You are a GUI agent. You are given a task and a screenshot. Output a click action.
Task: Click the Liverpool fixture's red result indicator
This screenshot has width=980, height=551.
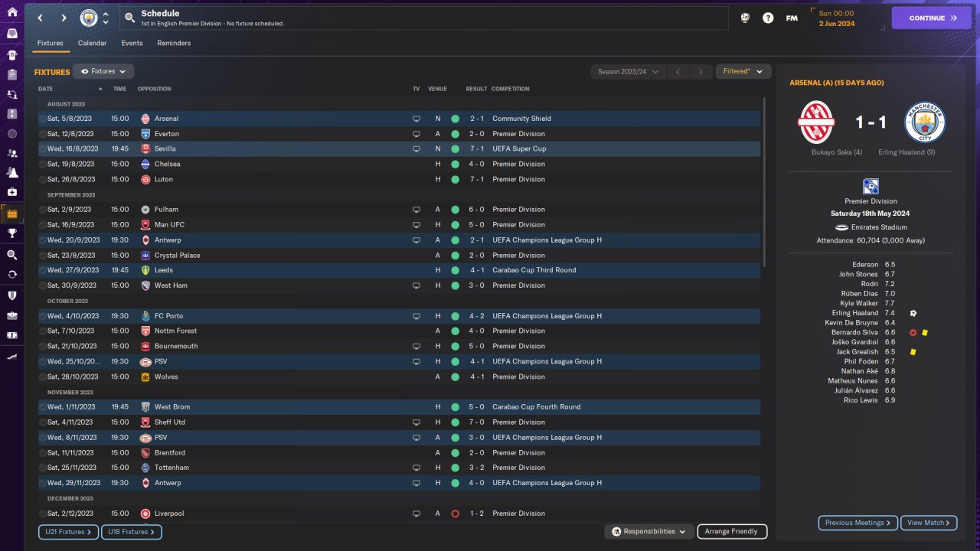455,514
